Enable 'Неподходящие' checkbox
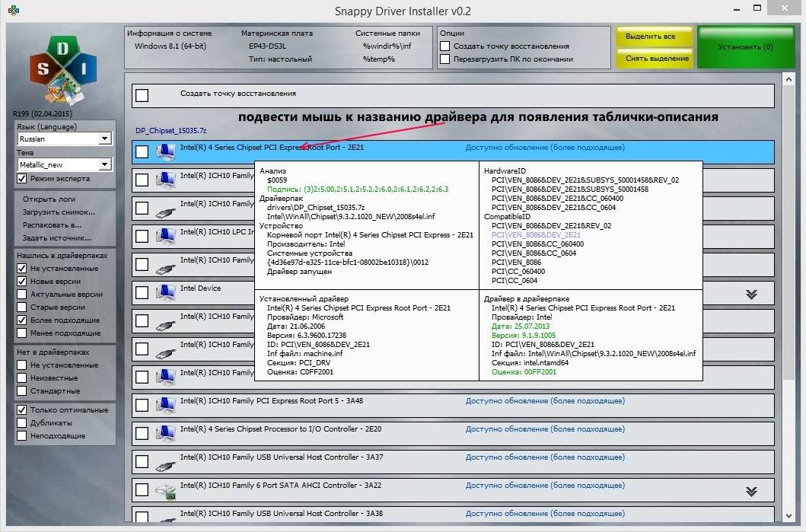The width and height of the screenshot is (806, 532). pyautogui.click(x=21, y=435)
